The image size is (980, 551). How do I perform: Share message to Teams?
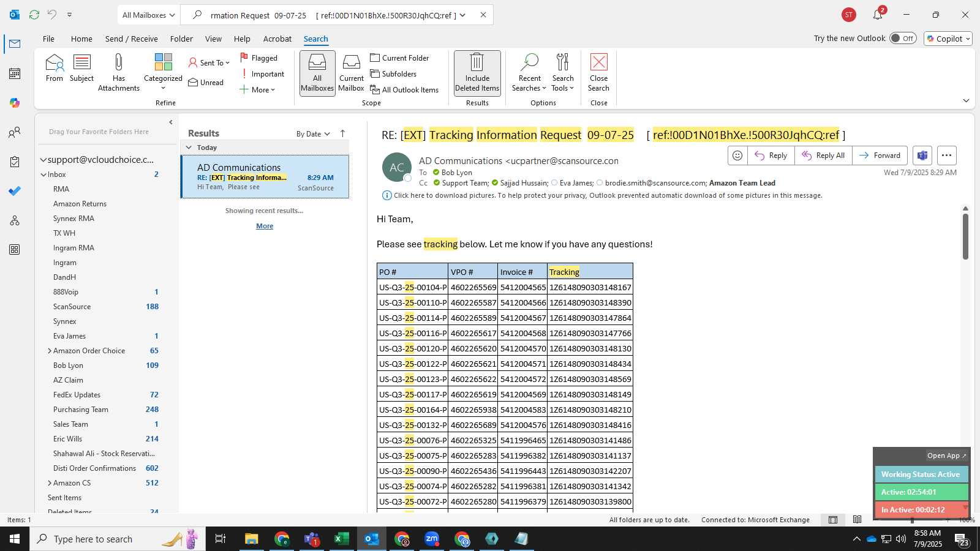point(922,156)
